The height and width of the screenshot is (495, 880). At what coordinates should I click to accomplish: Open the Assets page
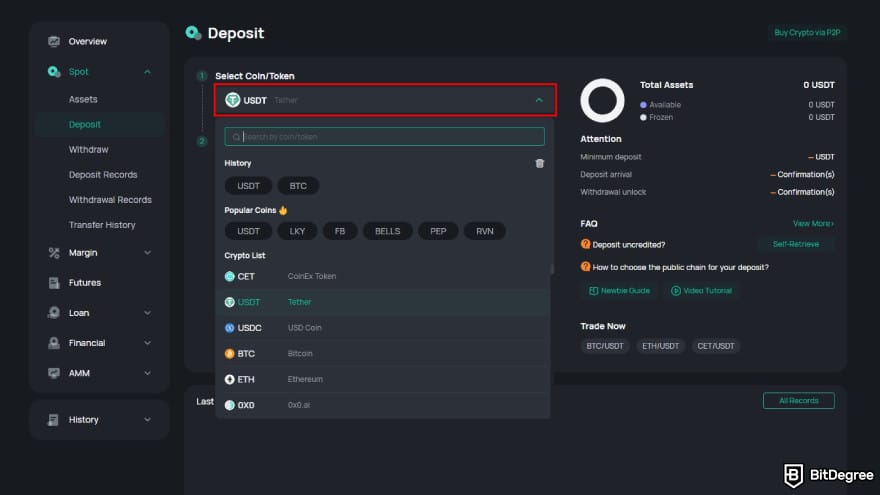(x=83, y=99)
